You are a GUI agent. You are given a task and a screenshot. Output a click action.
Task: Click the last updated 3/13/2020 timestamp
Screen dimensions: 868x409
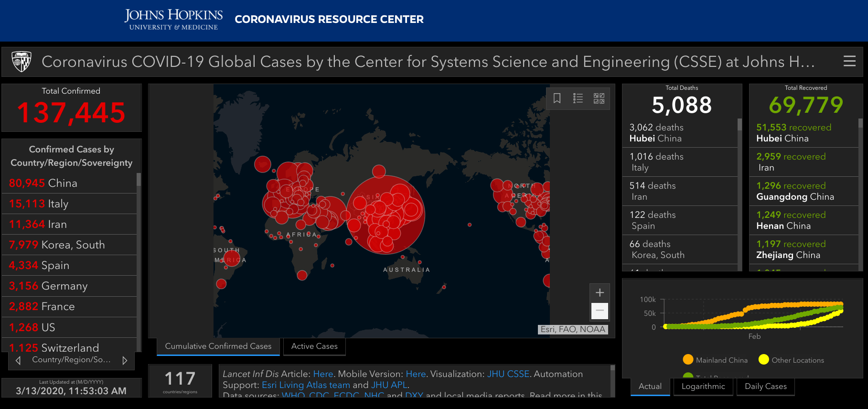71,391
